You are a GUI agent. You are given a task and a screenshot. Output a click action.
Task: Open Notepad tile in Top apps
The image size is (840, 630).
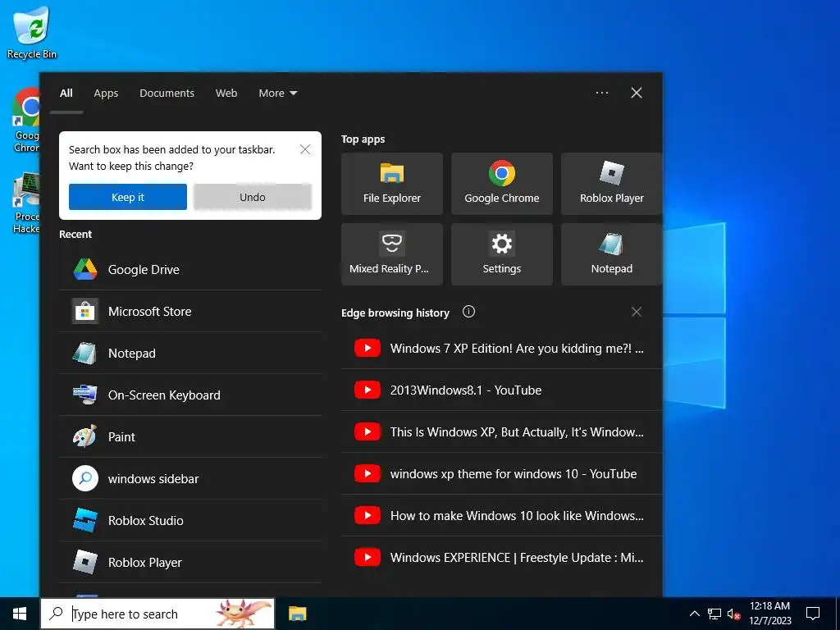(611, 254)
